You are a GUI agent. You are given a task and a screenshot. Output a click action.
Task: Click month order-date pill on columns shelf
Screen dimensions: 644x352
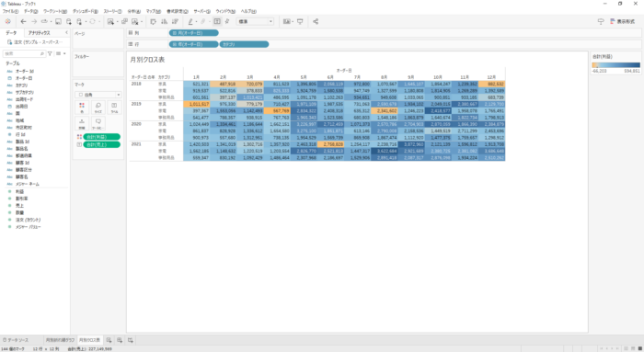(x=194, y=33)
